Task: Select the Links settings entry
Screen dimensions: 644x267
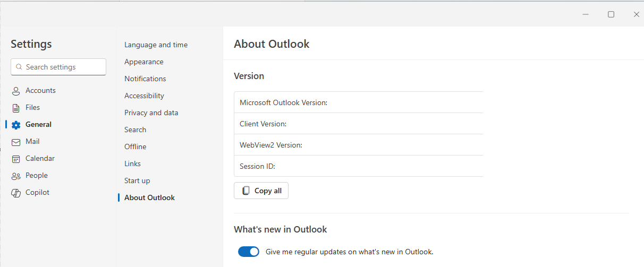Action: [x=132, y=164]
